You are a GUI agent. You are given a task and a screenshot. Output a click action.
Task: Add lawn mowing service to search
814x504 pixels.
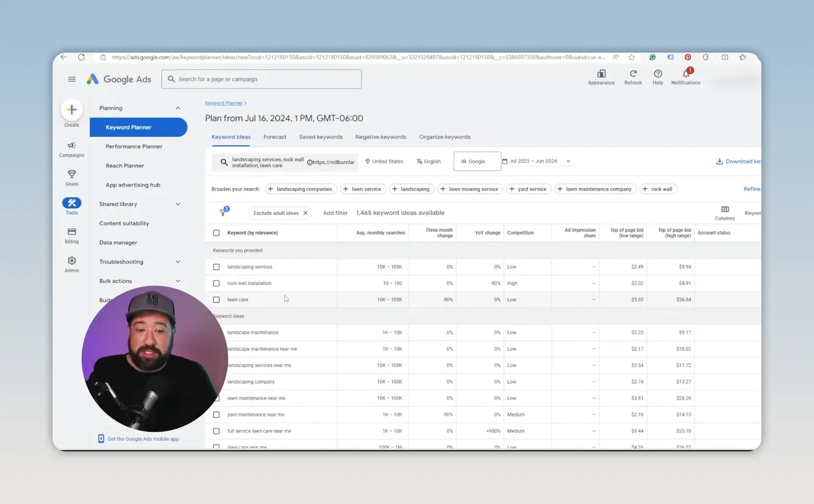tap(470, 189)
